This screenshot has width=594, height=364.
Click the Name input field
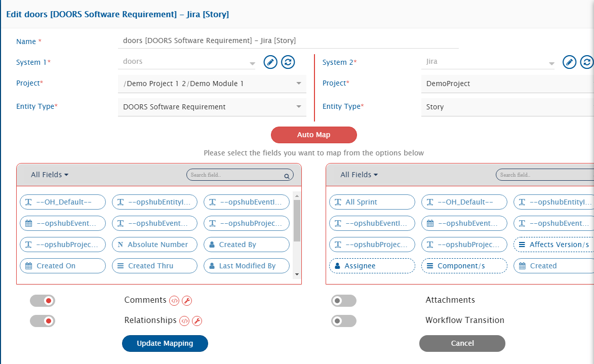(x=288, y=41)
